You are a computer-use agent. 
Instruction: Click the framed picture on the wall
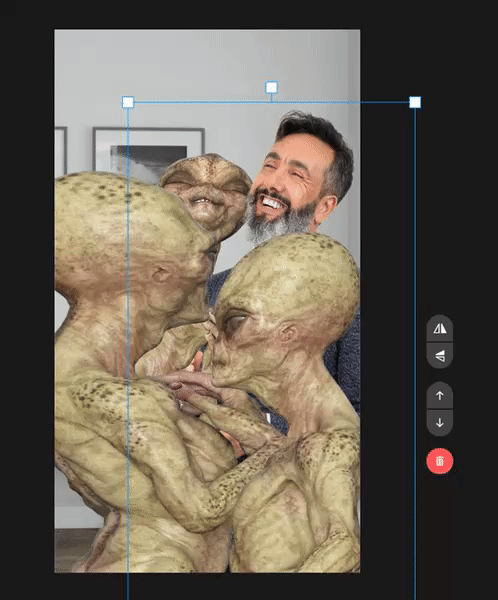(148, 151)
